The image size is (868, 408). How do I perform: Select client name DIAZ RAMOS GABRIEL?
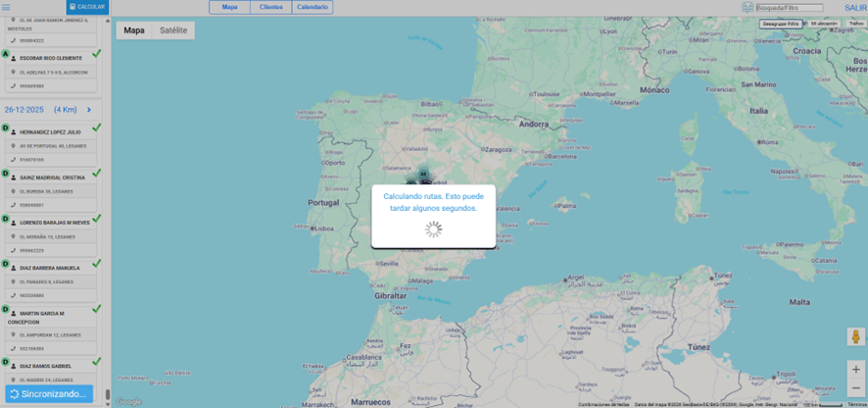[45, 367]
